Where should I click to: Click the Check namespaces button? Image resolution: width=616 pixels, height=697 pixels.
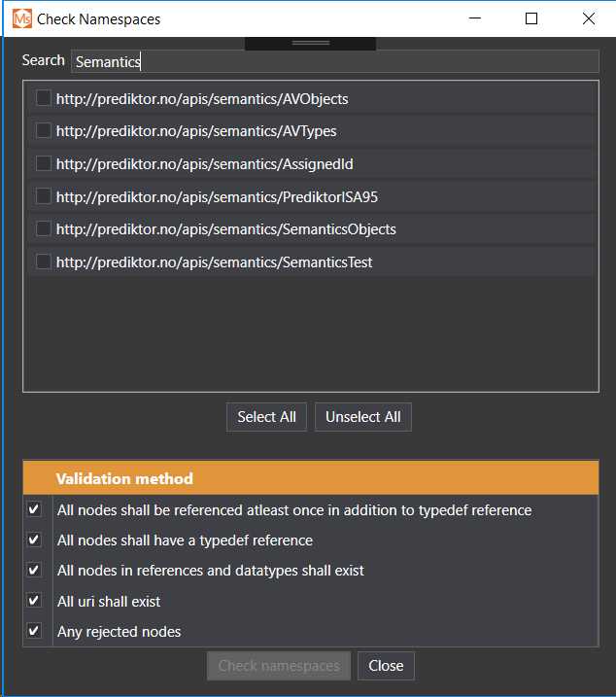[x=279, y=666]
